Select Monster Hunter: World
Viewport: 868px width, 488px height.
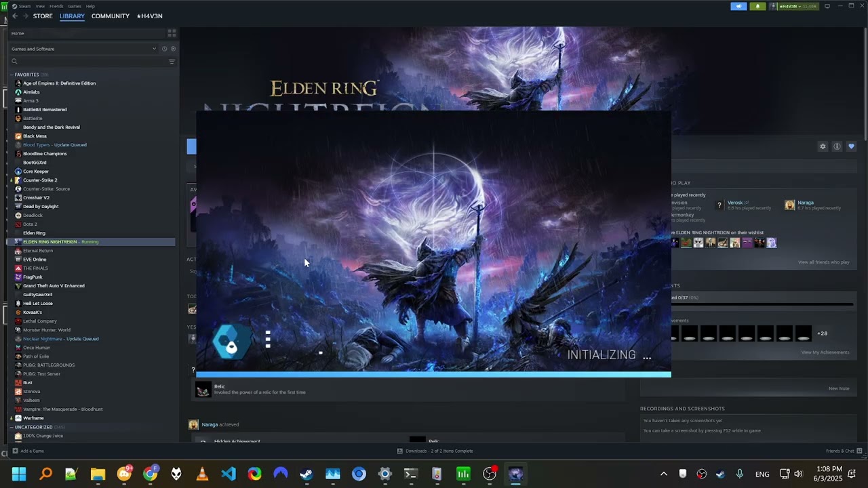(x=47, y=330)
